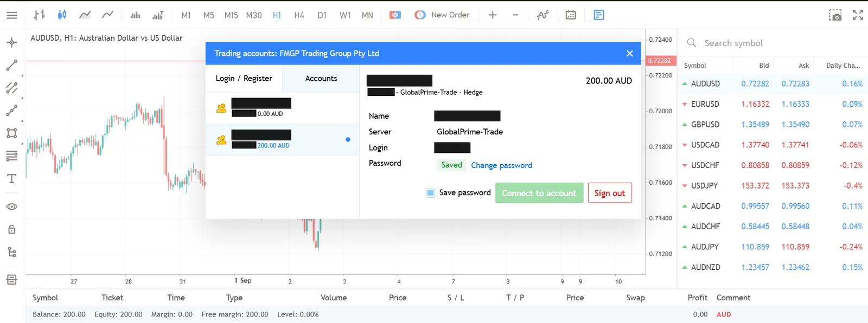The image size is (868, 323).
Task: Select AUDCHF in the market watch list
Action: [773, 227]
